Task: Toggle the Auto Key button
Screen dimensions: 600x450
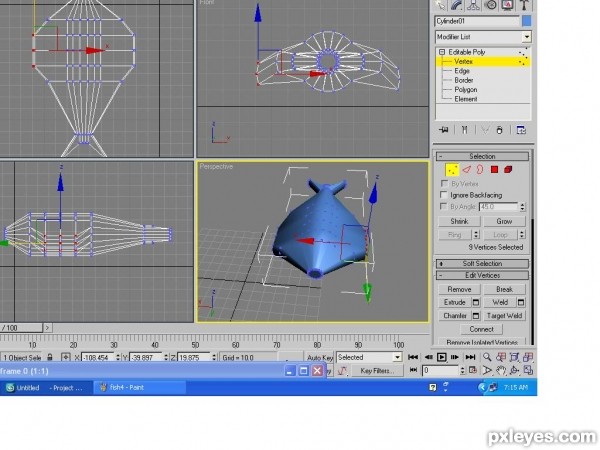Action: click(319, 357)
